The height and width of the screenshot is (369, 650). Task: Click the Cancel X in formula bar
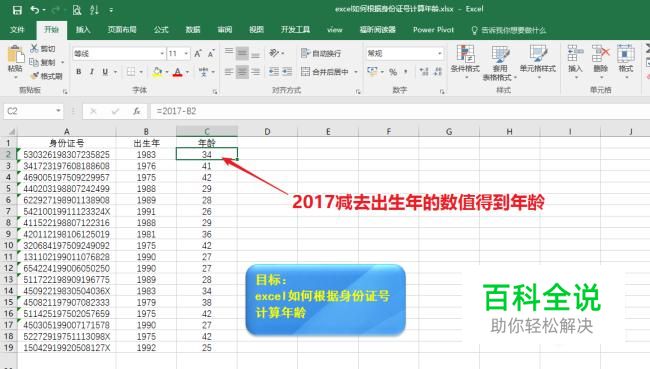pos(93,111)
